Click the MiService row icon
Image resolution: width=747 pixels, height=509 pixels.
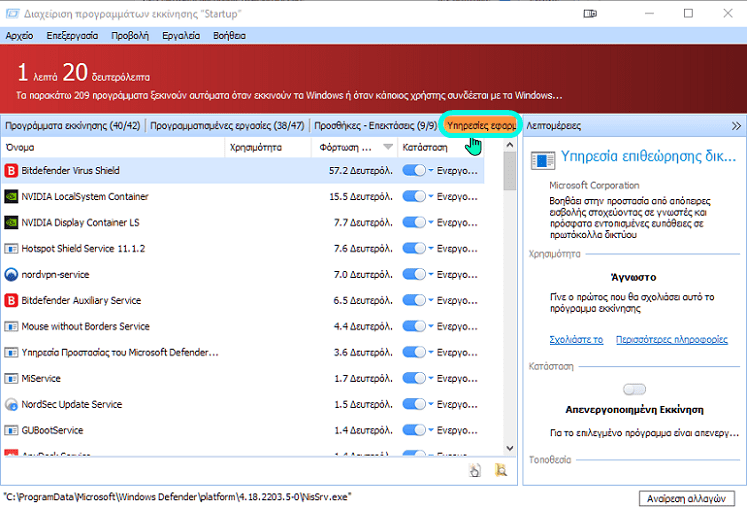11,378
